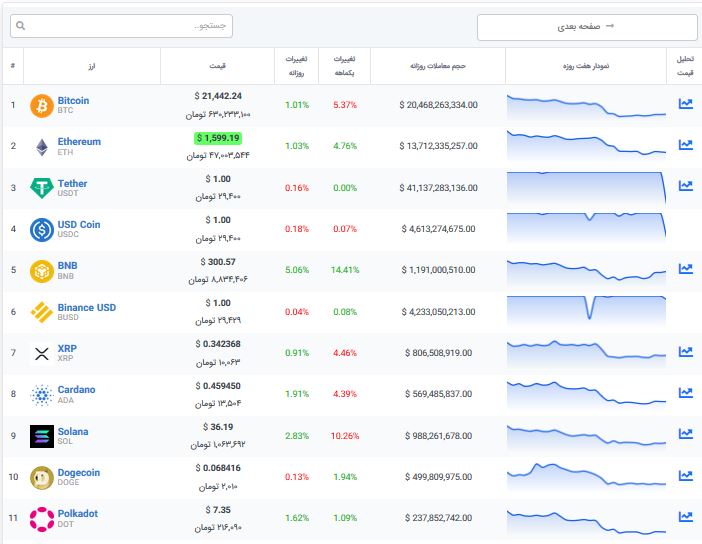702x544 pixels.
Task: Click the Tether green logo
Action: [42, 188]
